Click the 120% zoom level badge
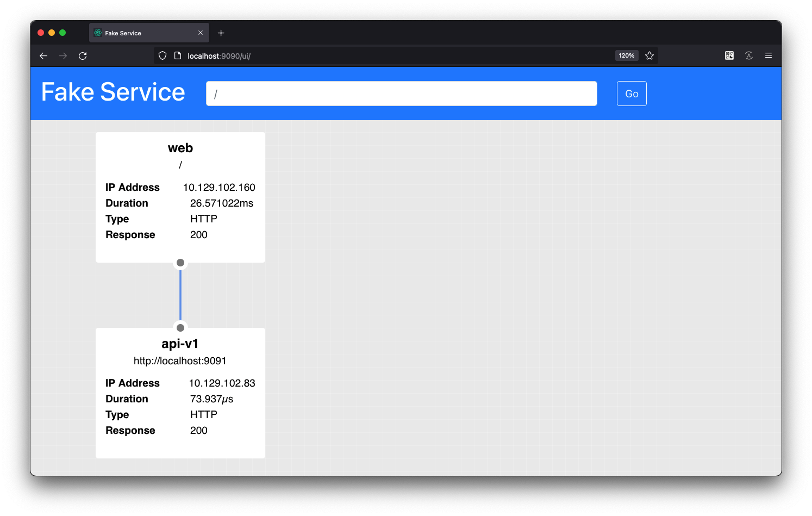This screenshot has height=516, width=812. [626, 55]
